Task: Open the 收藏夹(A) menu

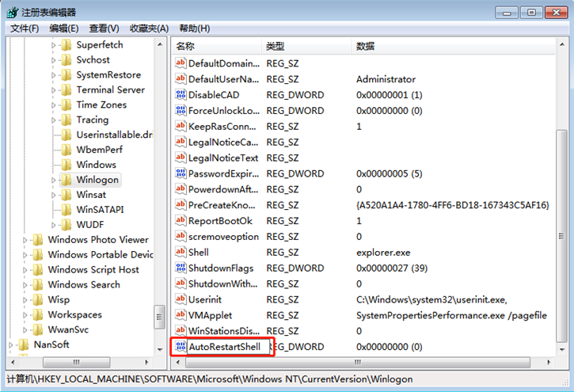Action: [x=146, y=29]
